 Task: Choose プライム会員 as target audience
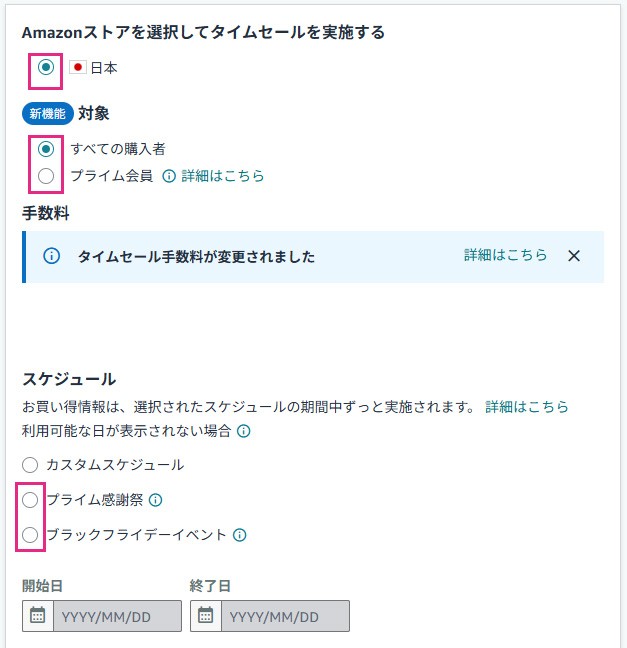[46, 176]
